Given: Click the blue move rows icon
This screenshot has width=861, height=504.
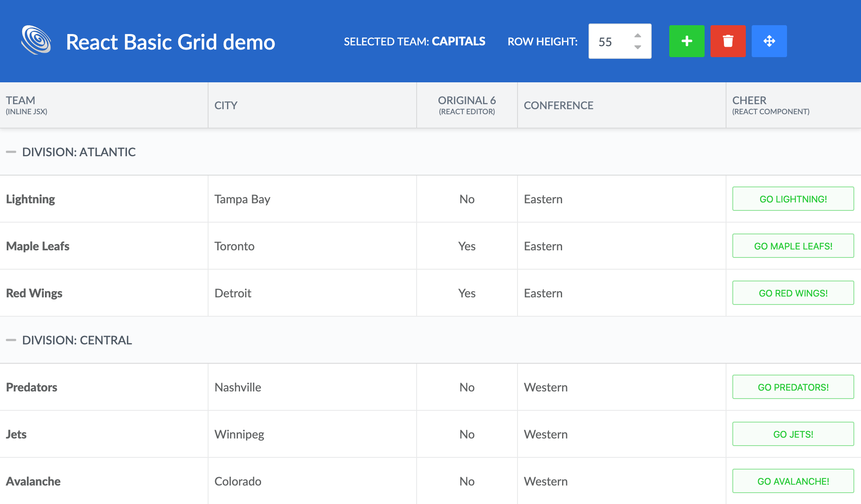Looking at the screenshot, I should (x=769, y=41).
